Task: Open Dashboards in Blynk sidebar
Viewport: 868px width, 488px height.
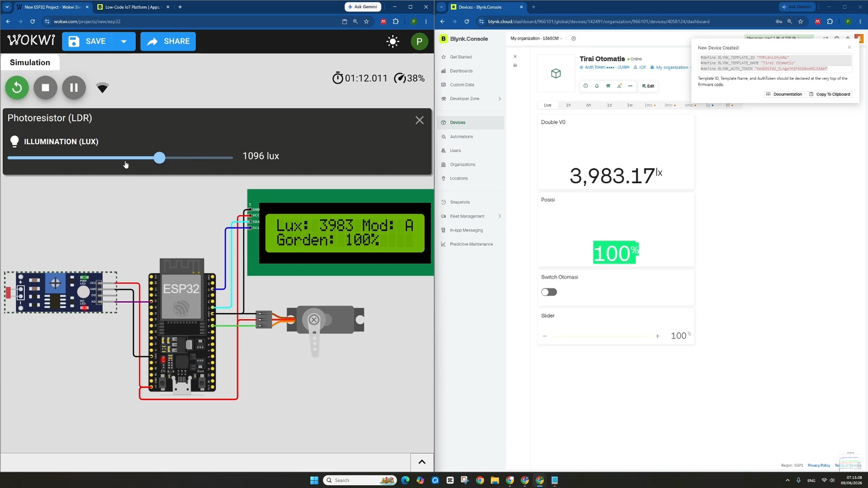Action: tap(461, 71)
